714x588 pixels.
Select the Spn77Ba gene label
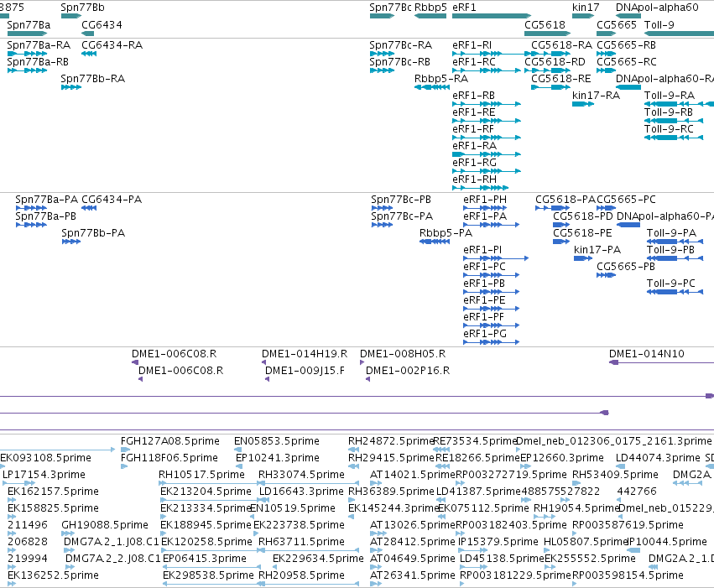tap(29, 25)
